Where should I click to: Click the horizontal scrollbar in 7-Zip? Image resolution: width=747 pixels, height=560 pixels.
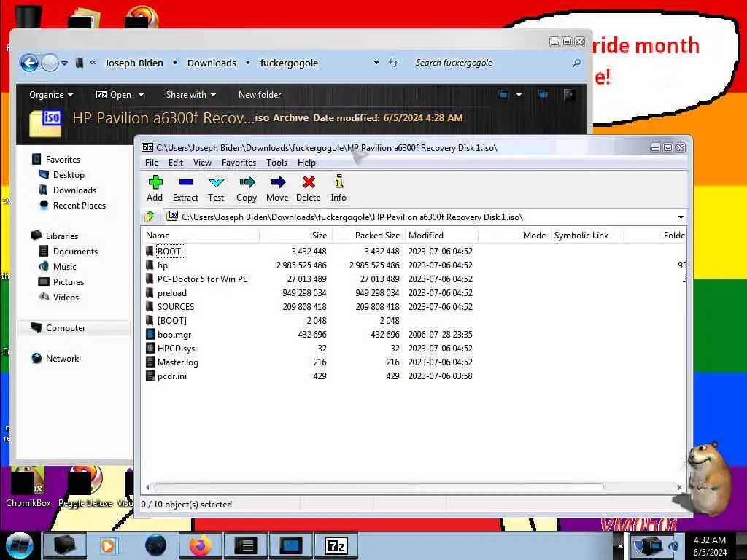tap(379, 487)
